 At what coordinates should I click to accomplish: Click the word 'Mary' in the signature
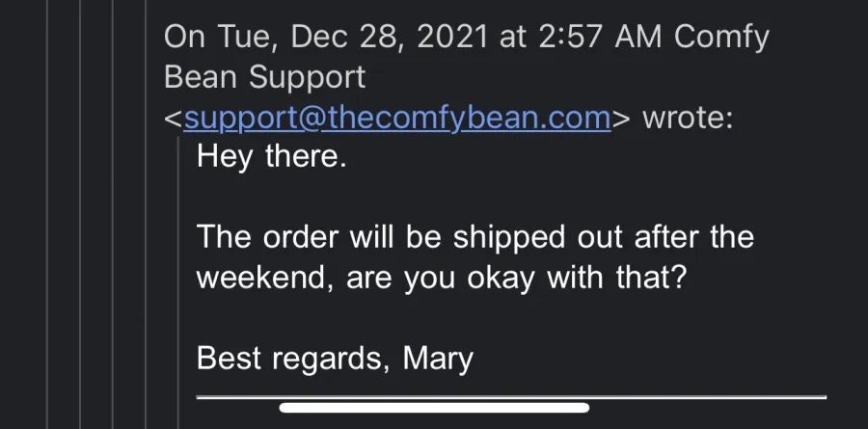[438, 359]
